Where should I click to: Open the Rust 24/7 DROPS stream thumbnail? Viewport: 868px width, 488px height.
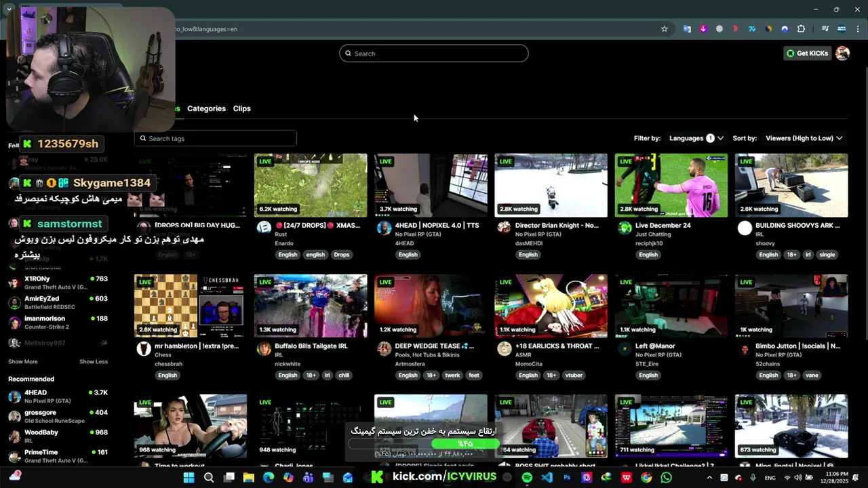point(311,185)
